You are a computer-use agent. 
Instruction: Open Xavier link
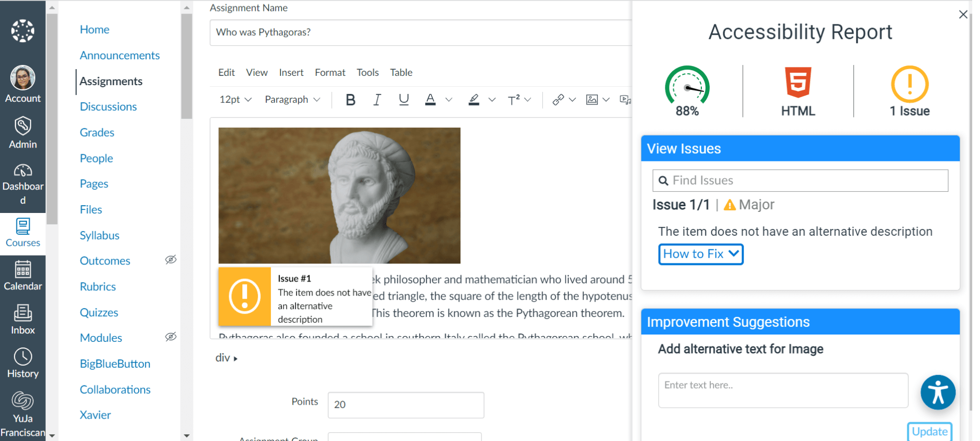(x=95, y=415)
